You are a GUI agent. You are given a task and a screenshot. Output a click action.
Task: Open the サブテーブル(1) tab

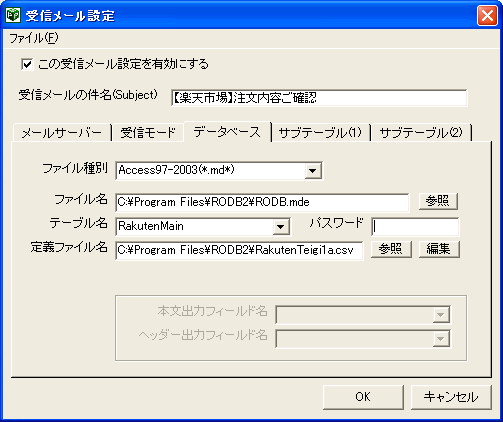click(x=320, y=133)
